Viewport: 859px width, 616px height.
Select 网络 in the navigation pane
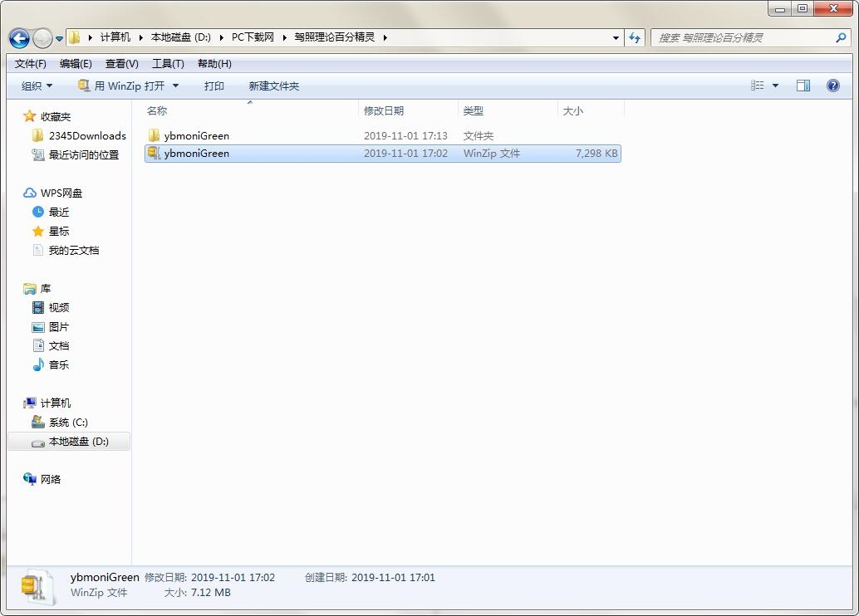tap(42, 479)
